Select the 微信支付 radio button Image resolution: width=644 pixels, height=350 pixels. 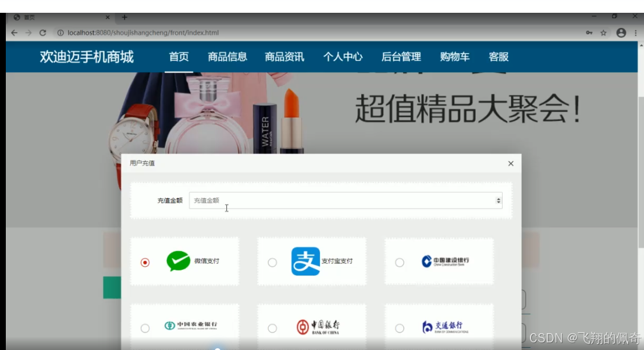(145, 262)
